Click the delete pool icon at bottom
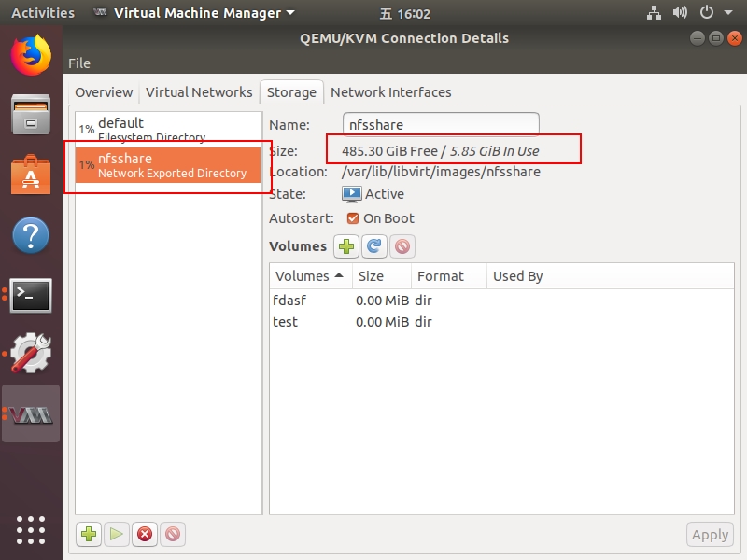Image resolution: width=747 pixels, height=560 pixels. tap(172, 535)
